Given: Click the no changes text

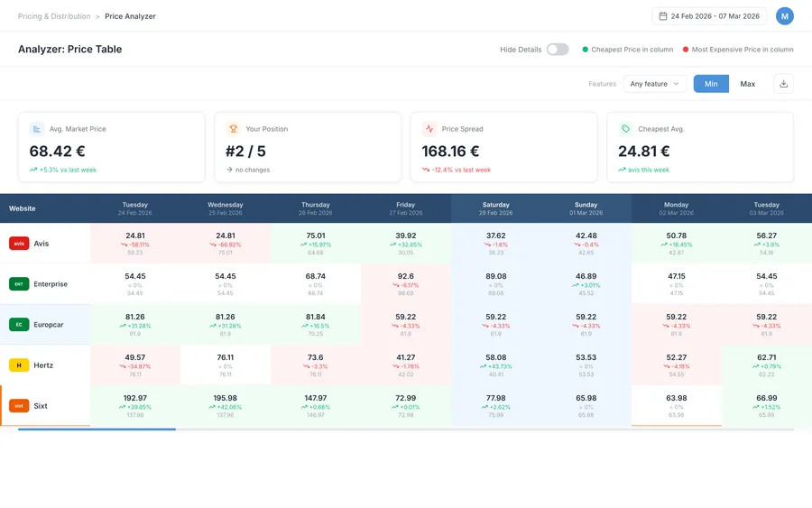Looking at the screenshot, I should (x=253, y=170).
